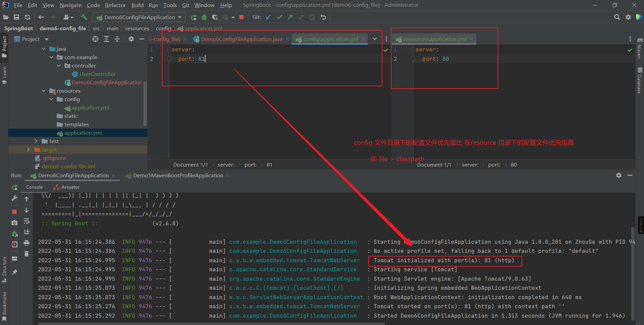Click the console horizontal scrollbar
This screenshot has height=325, width=644.
pyautogui.click(x=212, y=324)
